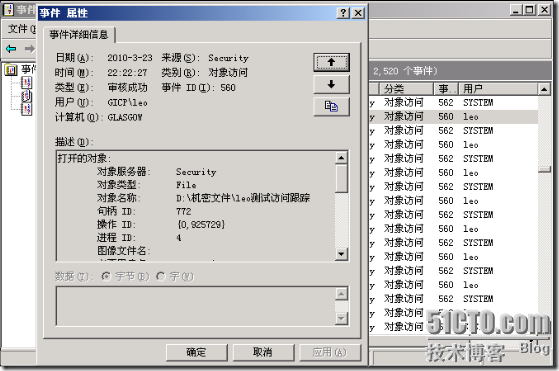
Task: Open the third log icon in the tree
Action: click(27, 109)
